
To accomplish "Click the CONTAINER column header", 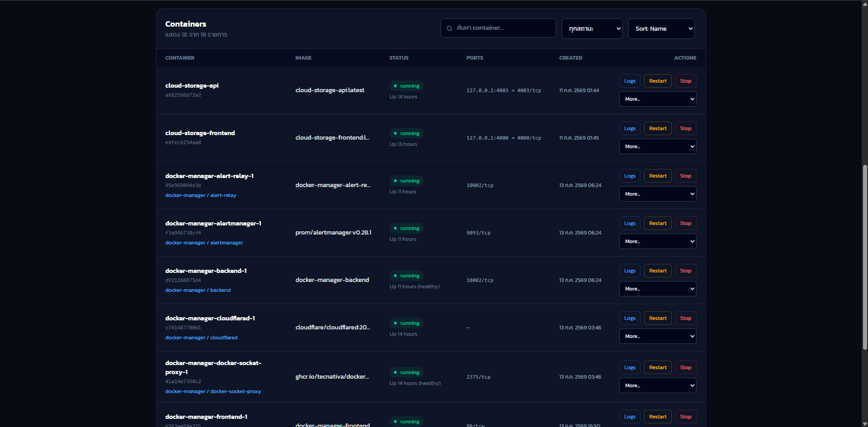I will pyautogui.click(x=180, y=58).
